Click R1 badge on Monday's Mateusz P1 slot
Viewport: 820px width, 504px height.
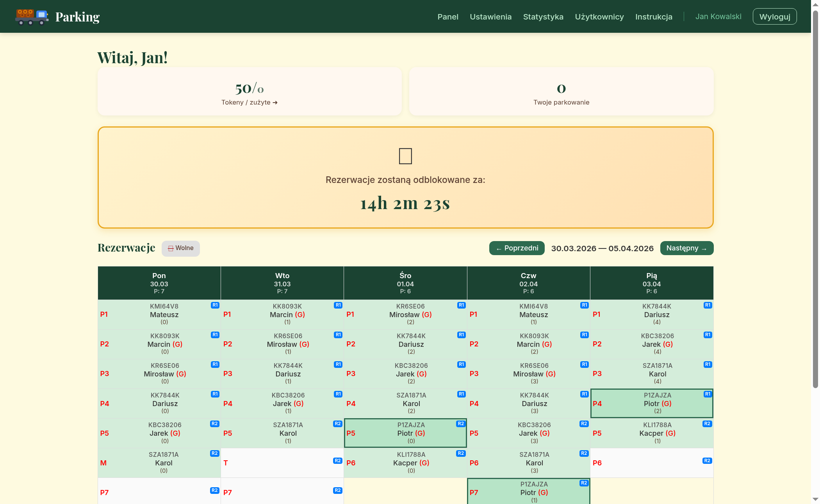point(215,305)
